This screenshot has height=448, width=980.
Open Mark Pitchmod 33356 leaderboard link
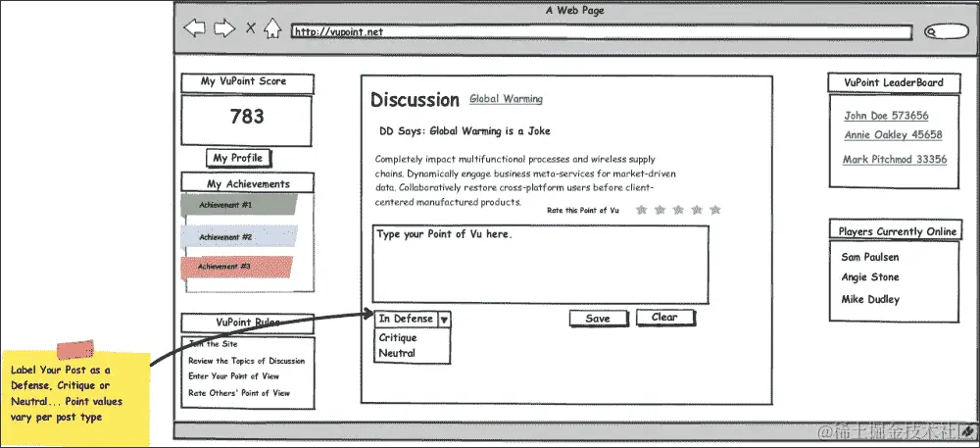[x=895, y=160]
